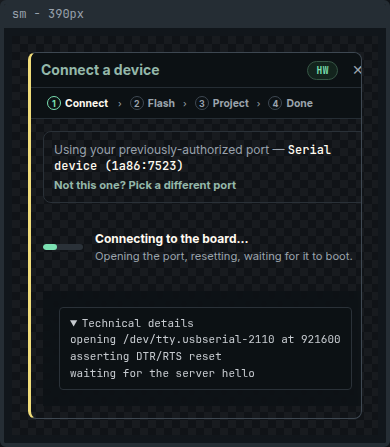
Task: Open the Project step
Action: (x=222, y=103)
